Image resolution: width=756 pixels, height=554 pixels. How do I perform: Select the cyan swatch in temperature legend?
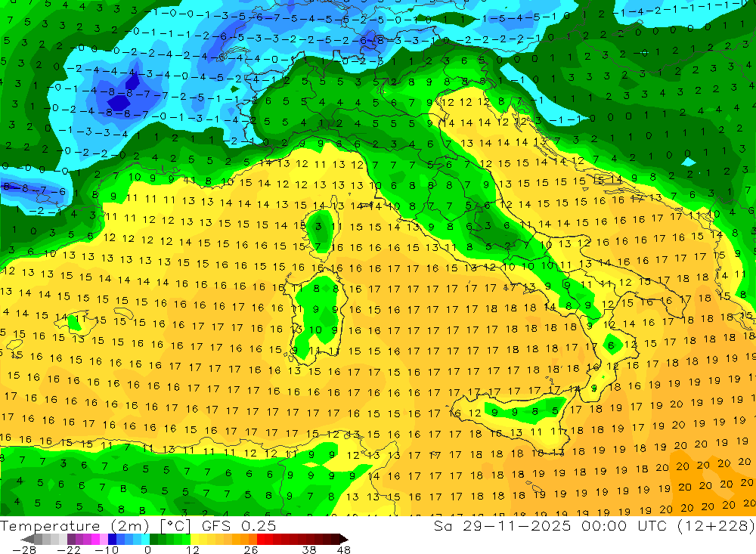(x=145, y=539)
